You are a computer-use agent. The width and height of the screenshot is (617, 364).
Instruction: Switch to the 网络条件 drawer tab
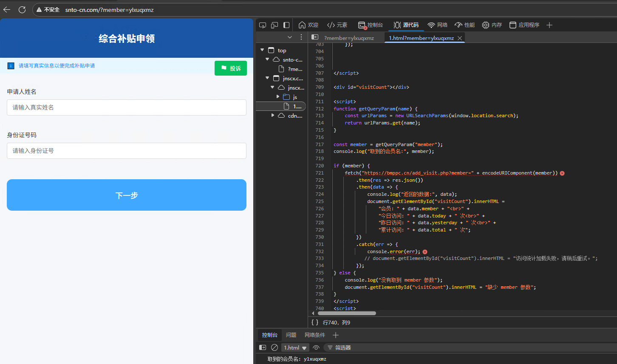[x=315, y=335]
